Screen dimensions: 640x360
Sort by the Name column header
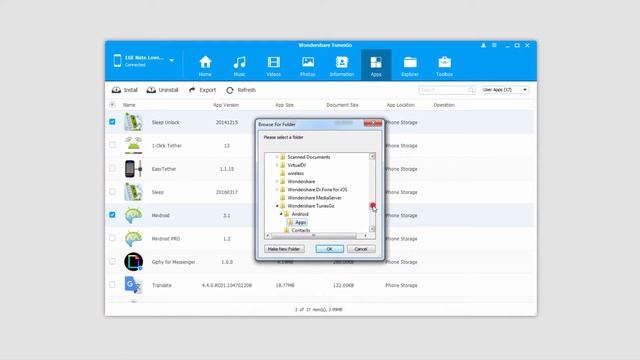(129, 105)
